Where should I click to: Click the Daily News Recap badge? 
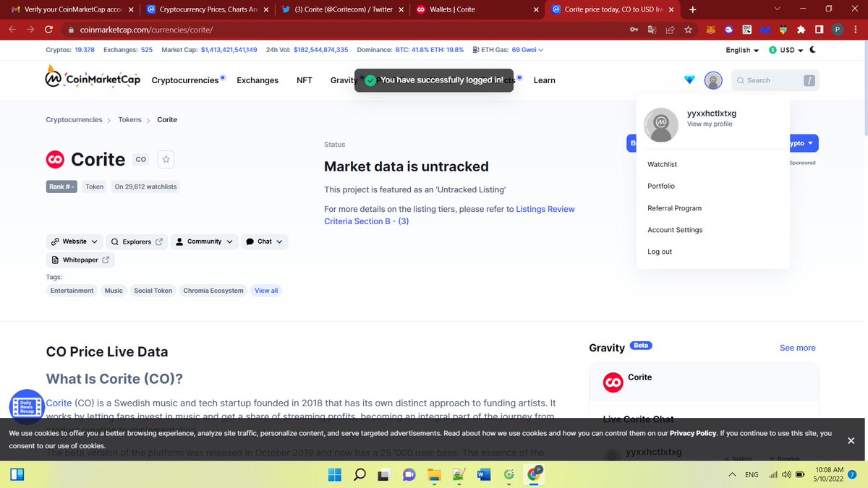click(x=27, y=406)
